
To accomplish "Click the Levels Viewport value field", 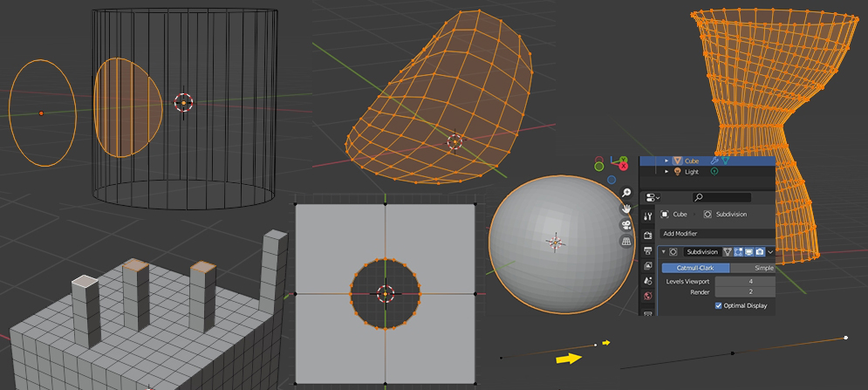I will [x=745, y=282].
